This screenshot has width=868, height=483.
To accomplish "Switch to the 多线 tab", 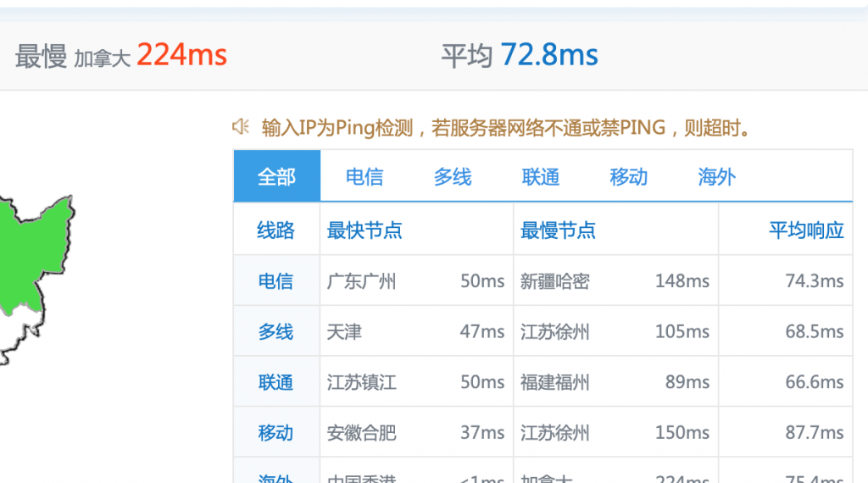I will click(x=453, y=177).
